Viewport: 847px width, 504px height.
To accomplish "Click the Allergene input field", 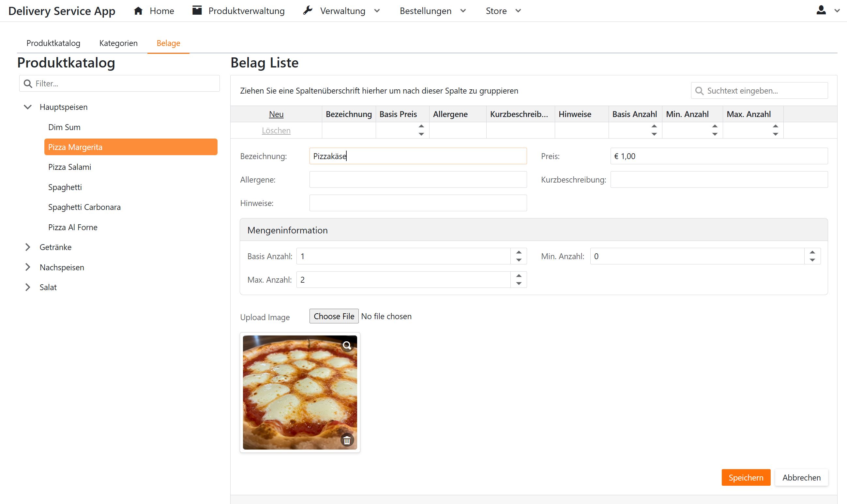I will [418, 180].
